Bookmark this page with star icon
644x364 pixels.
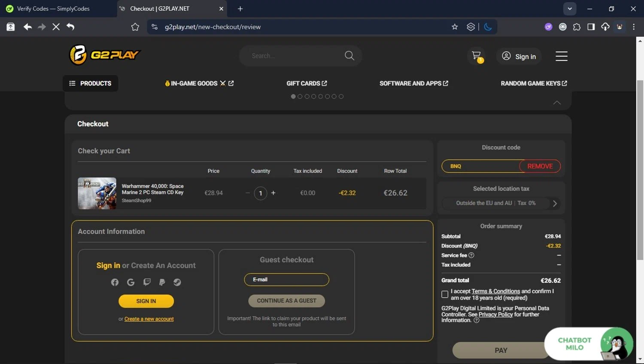pos(455,27)
